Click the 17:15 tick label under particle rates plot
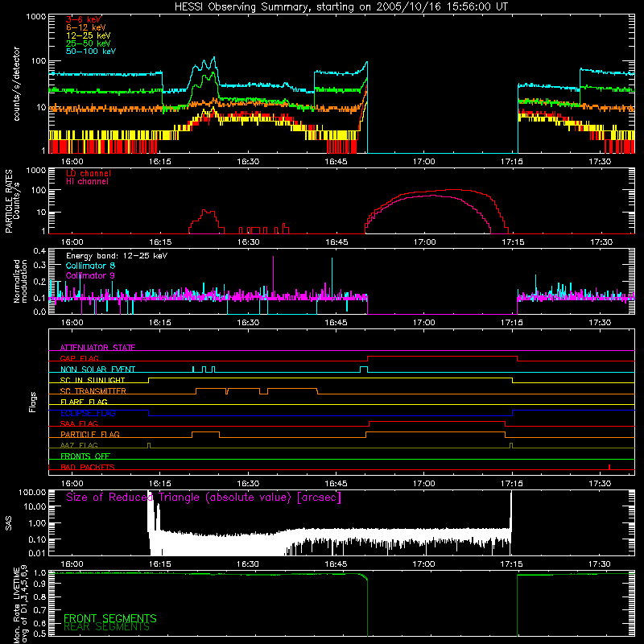The height and width of the screenshot is (644, 644). point(513,242)
